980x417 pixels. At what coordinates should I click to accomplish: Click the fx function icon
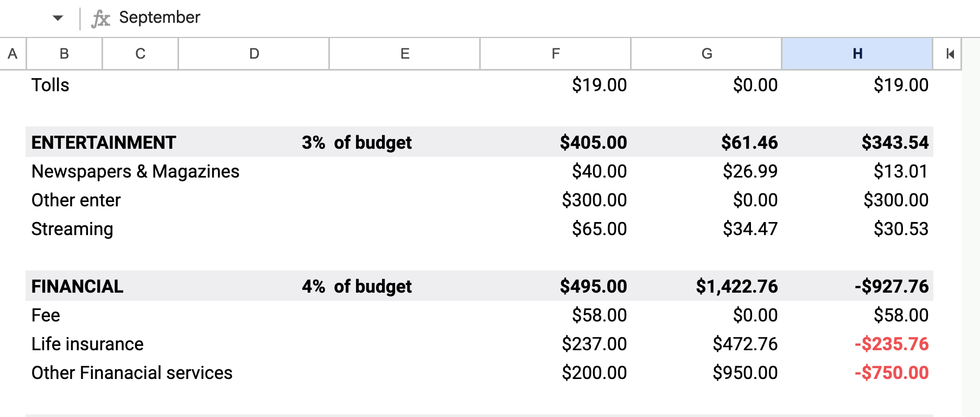tap(100, 18)
